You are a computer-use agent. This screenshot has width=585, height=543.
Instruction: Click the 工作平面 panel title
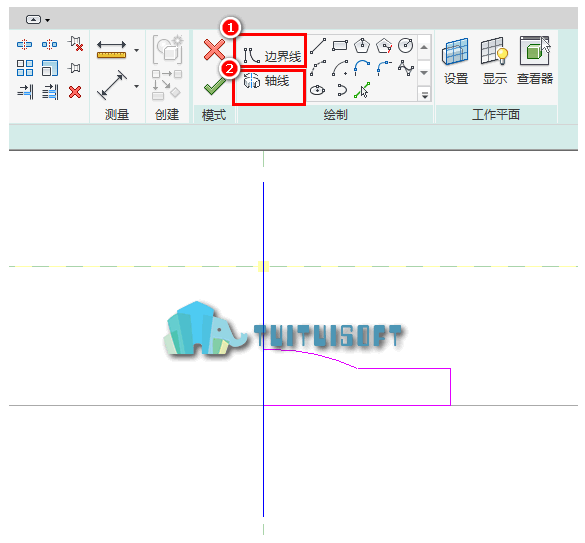496,115
